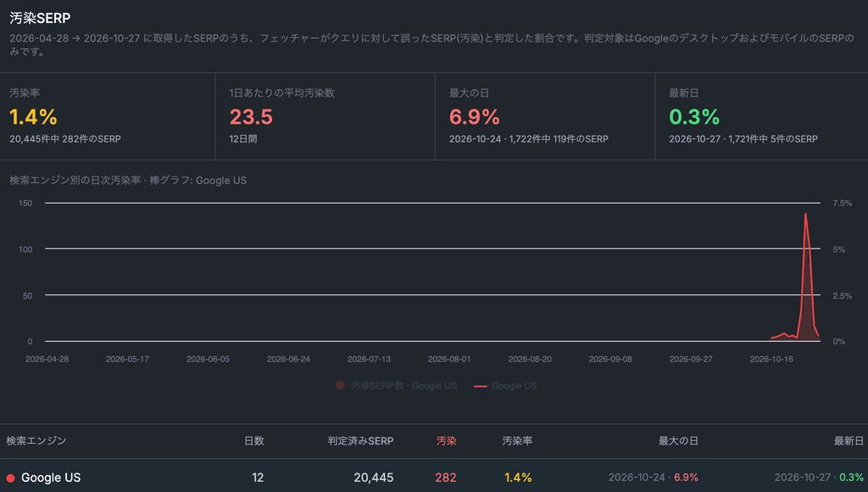Click the red line legend marker for Google US
Image resolution: width=868 pixels, height=492 pixels.
[481, 386]
